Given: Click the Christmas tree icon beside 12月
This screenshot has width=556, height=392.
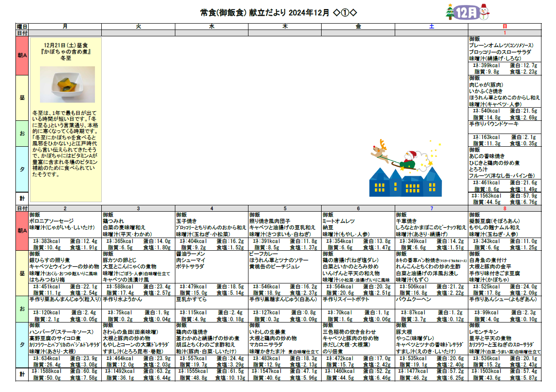Looking at the screenshot, I should [450, 12].
